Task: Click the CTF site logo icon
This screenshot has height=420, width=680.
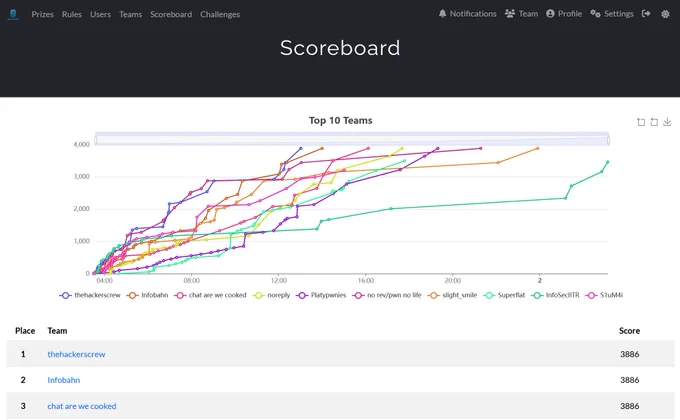Action: [13, 14]
